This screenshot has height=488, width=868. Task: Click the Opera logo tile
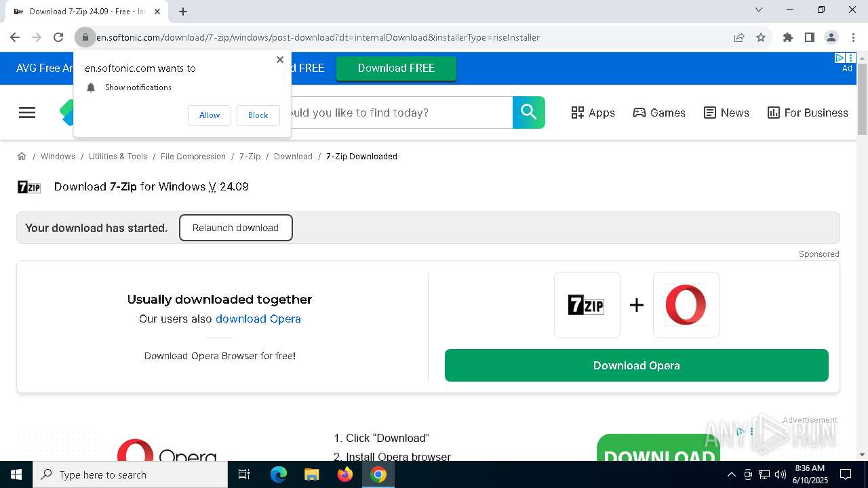(686, 305)
